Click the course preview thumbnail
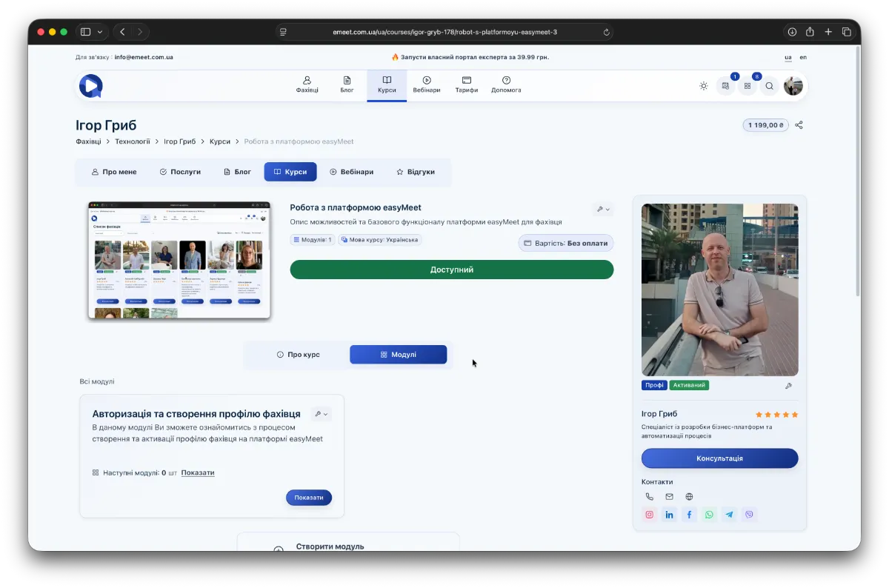Screen dimensions: 889x588 click(179, 261)
